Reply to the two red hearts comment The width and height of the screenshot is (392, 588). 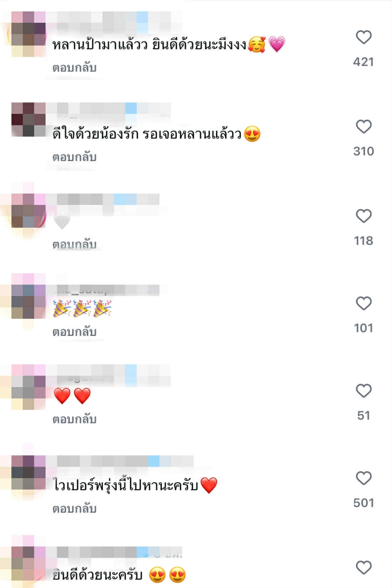coord(74,419)
